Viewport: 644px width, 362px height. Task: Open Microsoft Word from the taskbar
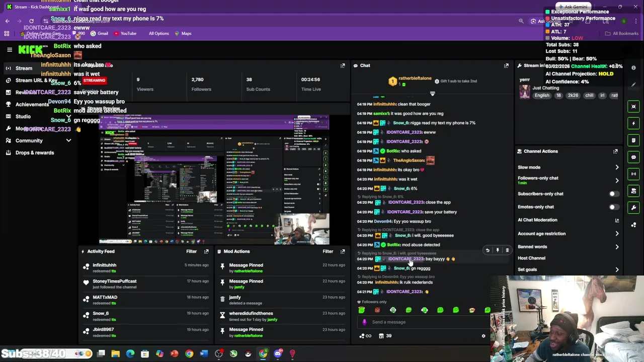[204, 354]
